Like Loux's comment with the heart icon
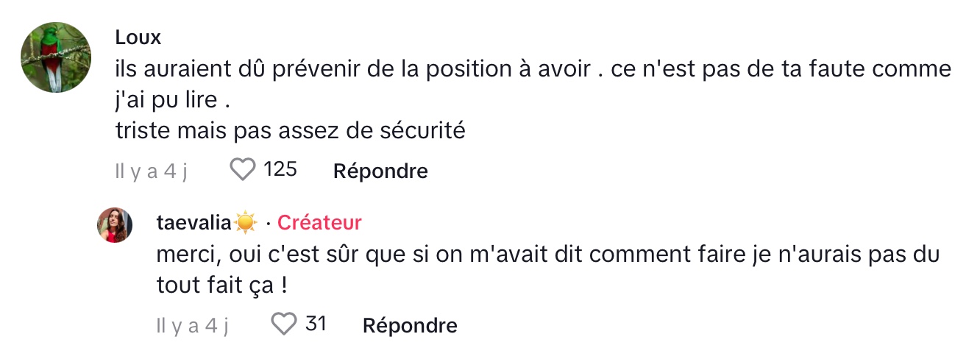The height and width of the screenshot is (359, 980). tap(242, 170)
